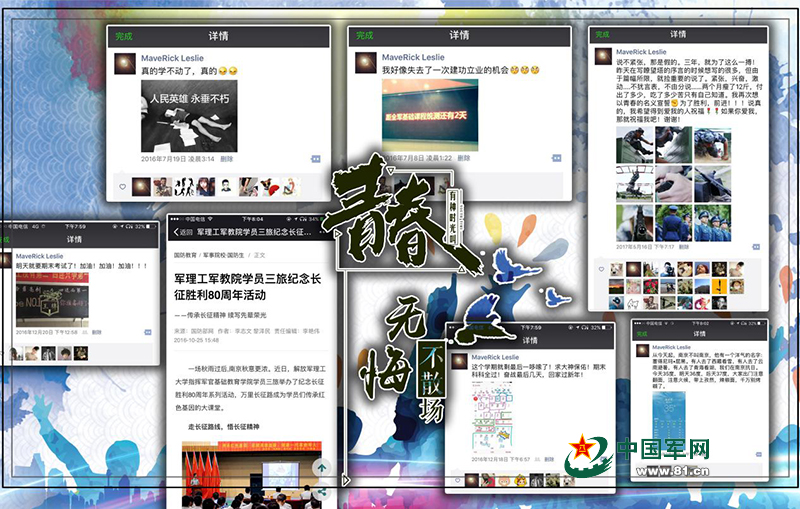Tap the avatar beside the 真的学不动了 post
The image size is (800, 509).
pyautogui.click(x=124, y=64)
